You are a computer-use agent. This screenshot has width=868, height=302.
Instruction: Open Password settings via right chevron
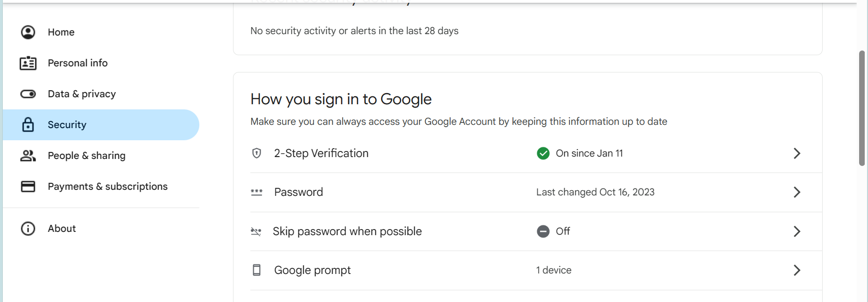click(797, 192)
